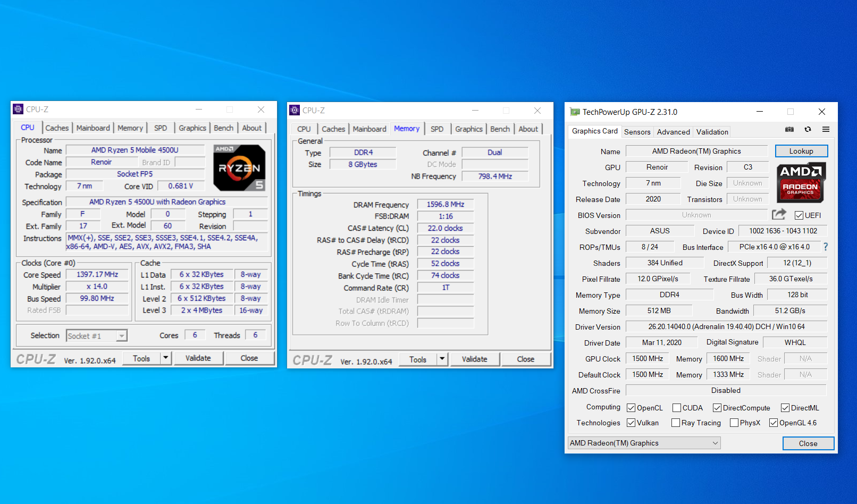Viewport: 857px width, 504px height.
Task: Click the GPU Name field
Action: (x=696, y=151)
